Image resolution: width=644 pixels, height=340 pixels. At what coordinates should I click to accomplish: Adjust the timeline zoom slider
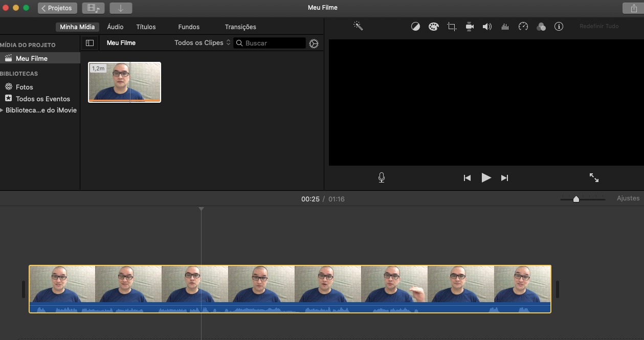click(576, 199)
